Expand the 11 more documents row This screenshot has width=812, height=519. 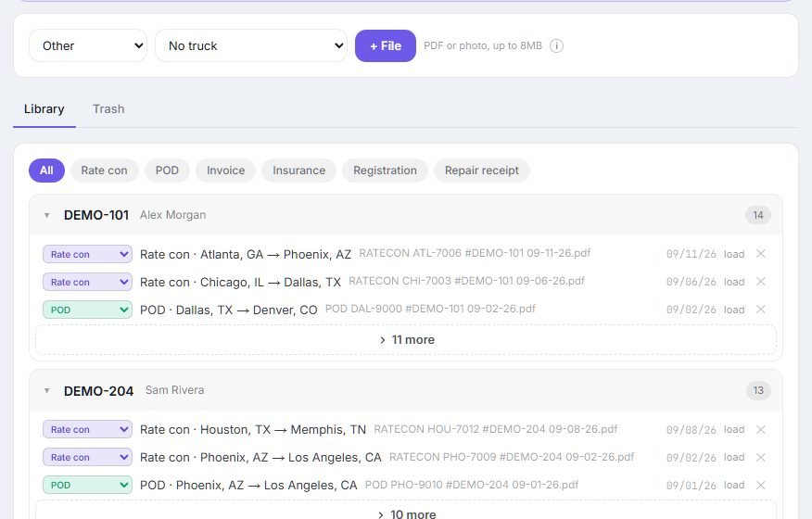point(406,340)
